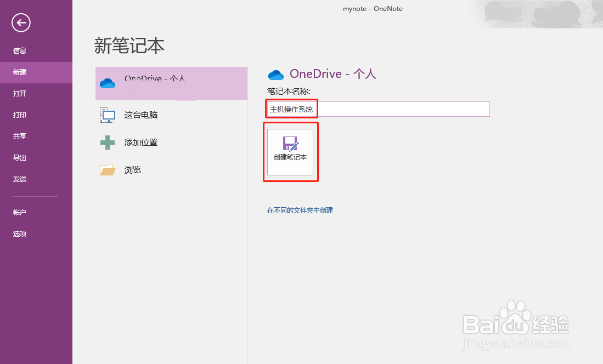This screenshot has width=603, height=364.
Task: Choose 这台电脑 as notebook location
Action: (x=172, y=115)
